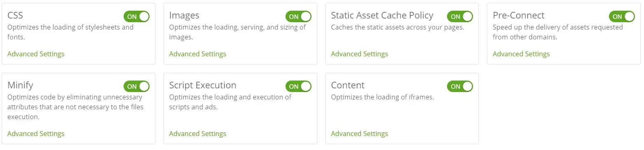This screenshot has height=150, width=644.
Task: Open Advanced Settings for Images
Action: point(198,54)
